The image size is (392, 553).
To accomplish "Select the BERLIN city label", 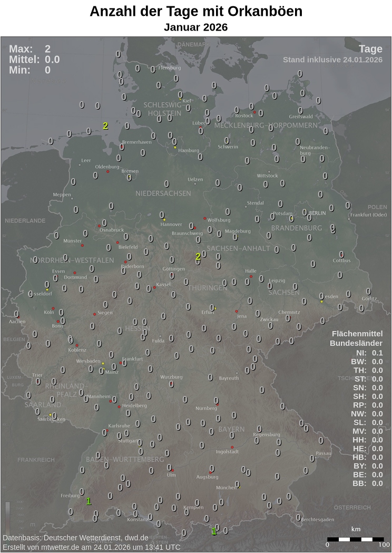I will [x=317, y=213].
